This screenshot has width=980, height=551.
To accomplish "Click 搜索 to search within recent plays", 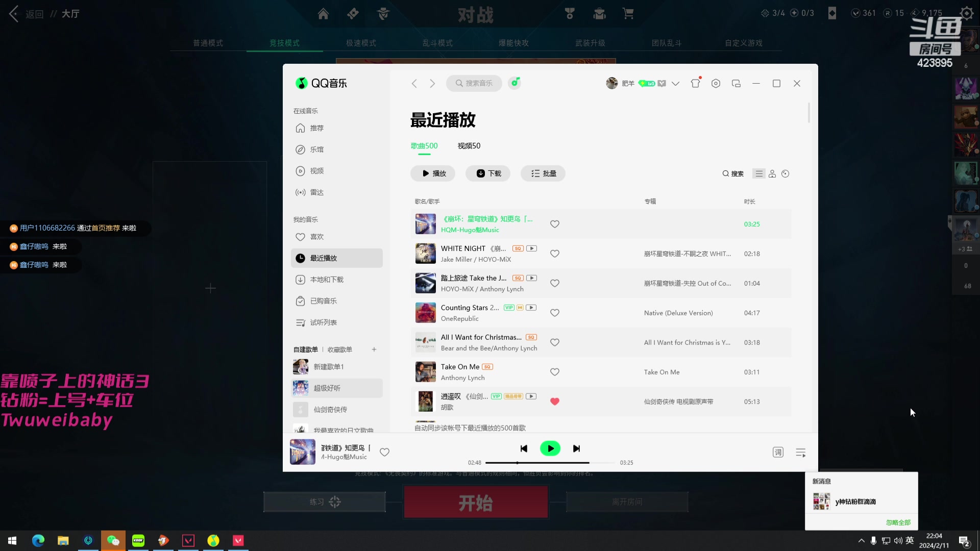I will (x=733, y=173).
